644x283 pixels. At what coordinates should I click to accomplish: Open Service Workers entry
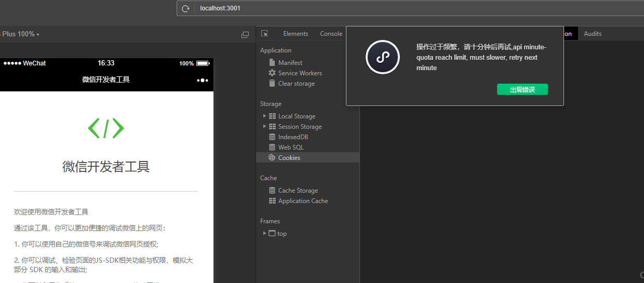pos(300,73)
